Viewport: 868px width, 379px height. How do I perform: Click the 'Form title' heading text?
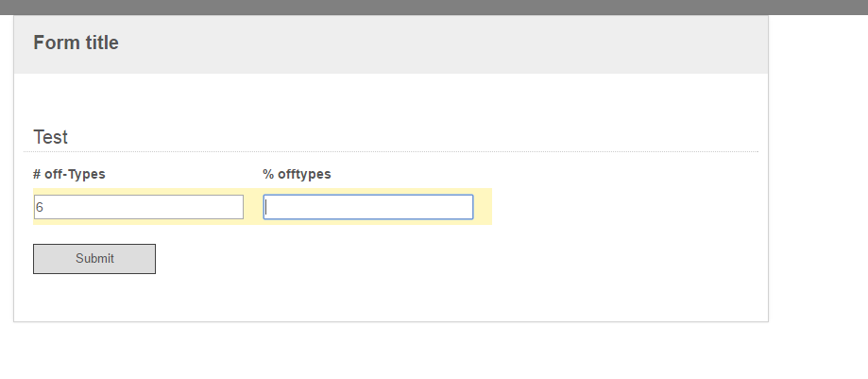coord(76,43)
